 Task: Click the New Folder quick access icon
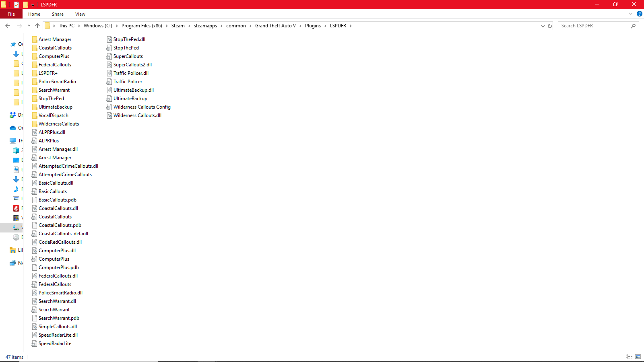tap(25, 5)
